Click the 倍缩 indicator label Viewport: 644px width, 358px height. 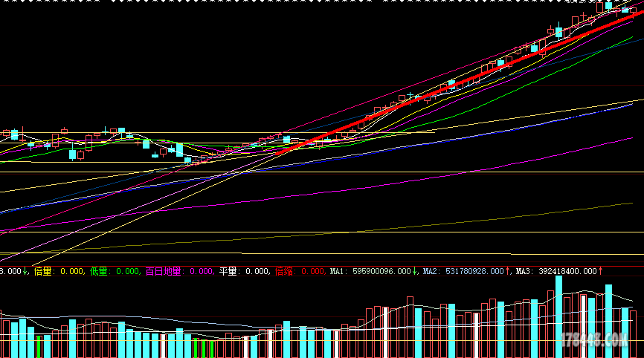tap(284, 272)
